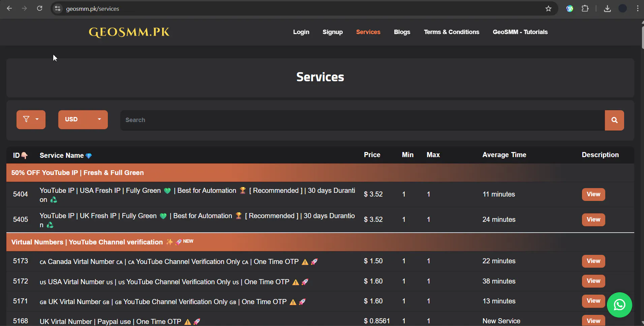Click the '22 minutes' average time

tap(499, 261)
